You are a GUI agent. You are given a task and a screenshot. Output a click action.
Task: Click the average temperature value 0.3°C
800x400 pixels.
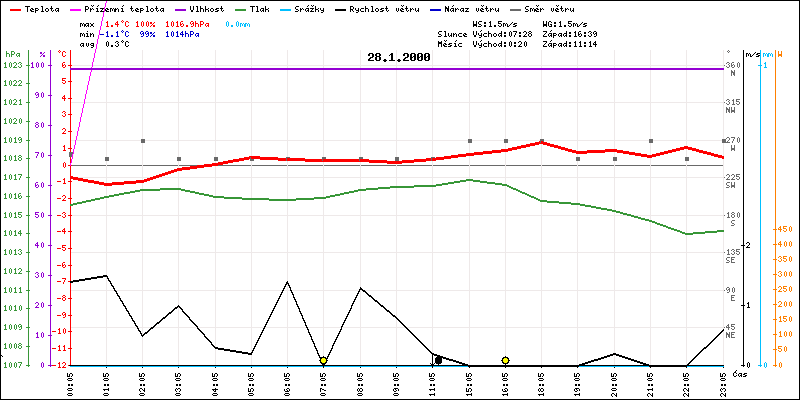click(x=117, y=44)
